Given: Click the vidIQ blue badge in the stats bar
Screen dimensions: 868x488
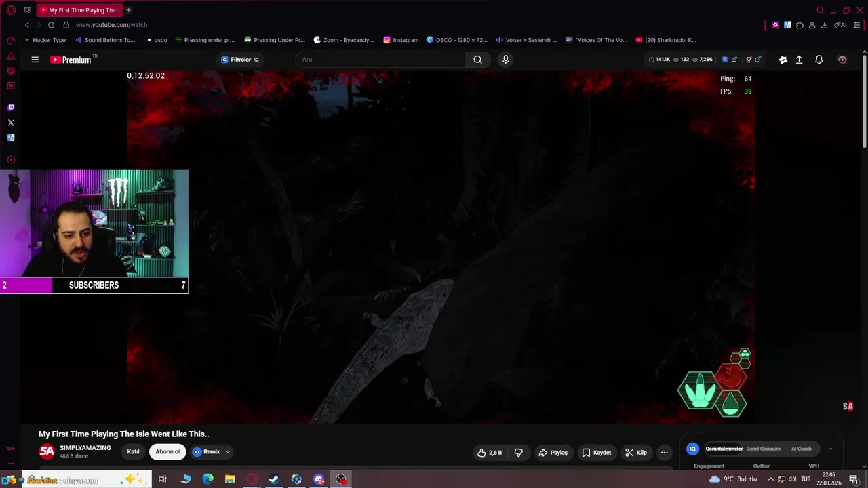Looking at the screenshot, I should pyautogui.click(x=724, y=60).
